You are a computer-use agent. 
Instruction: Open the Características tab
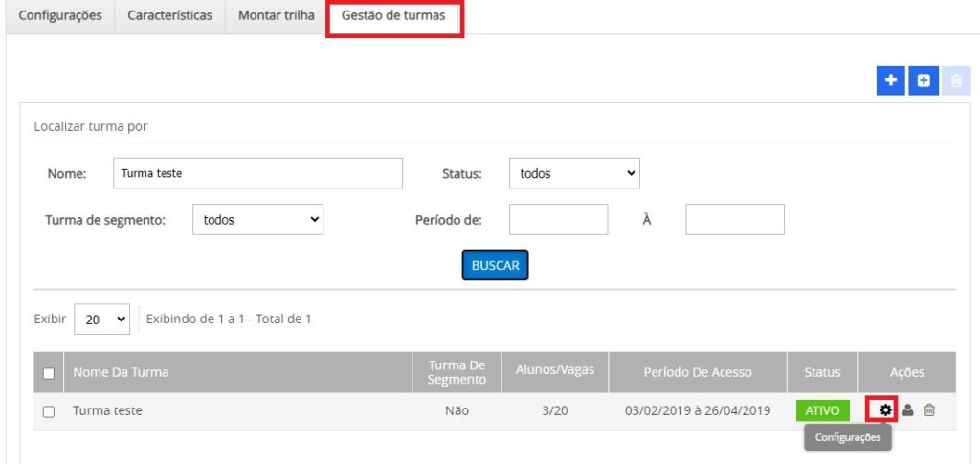[x=170, y=16]
